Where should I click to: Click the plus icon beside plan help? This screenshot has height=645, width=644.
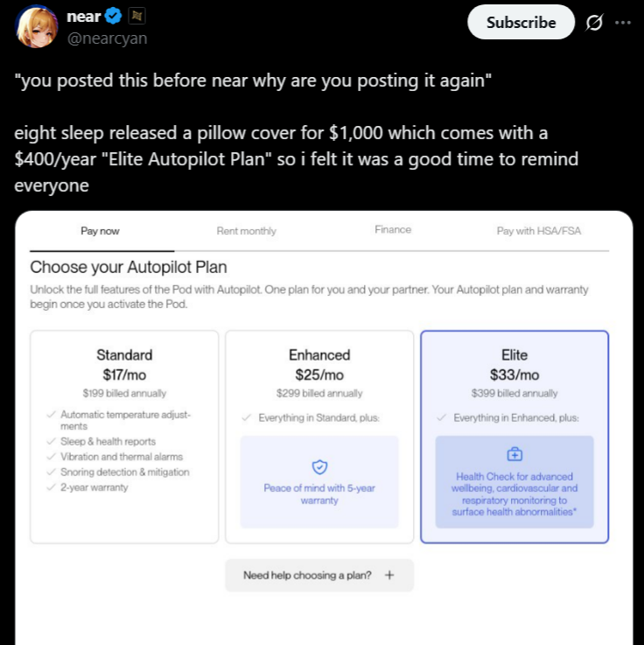click(389, 575)
